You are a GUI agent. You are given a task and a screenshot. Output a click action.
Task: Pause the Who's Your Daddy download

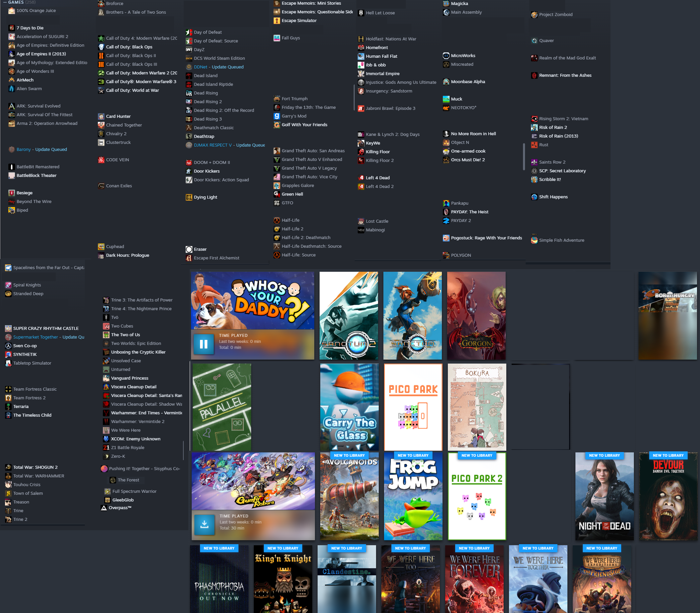pyautogui.click(x=204, y=344)
